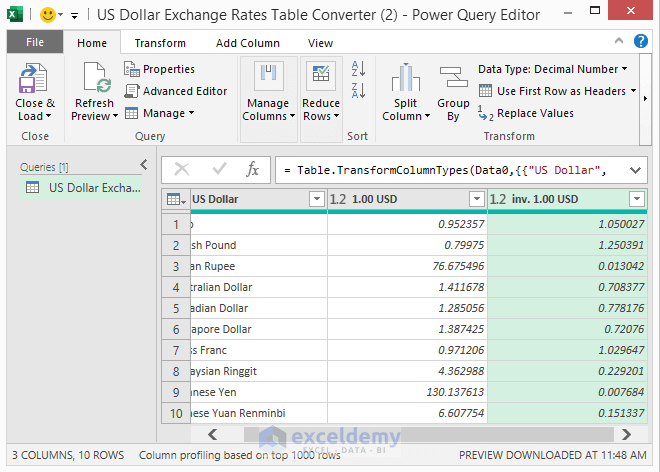Open the Quick Access Toolbar customize dropdown
The image size is (660, 472).
coord(75,16)
